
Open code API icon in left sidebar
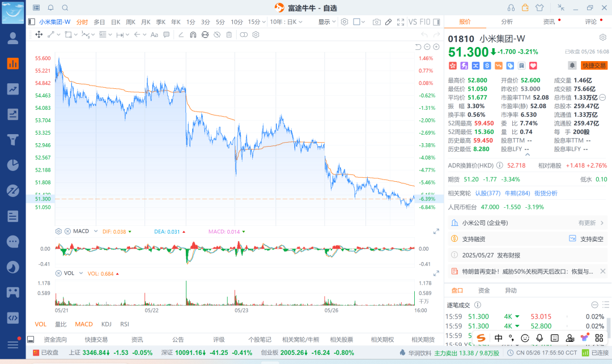[13, 318]
